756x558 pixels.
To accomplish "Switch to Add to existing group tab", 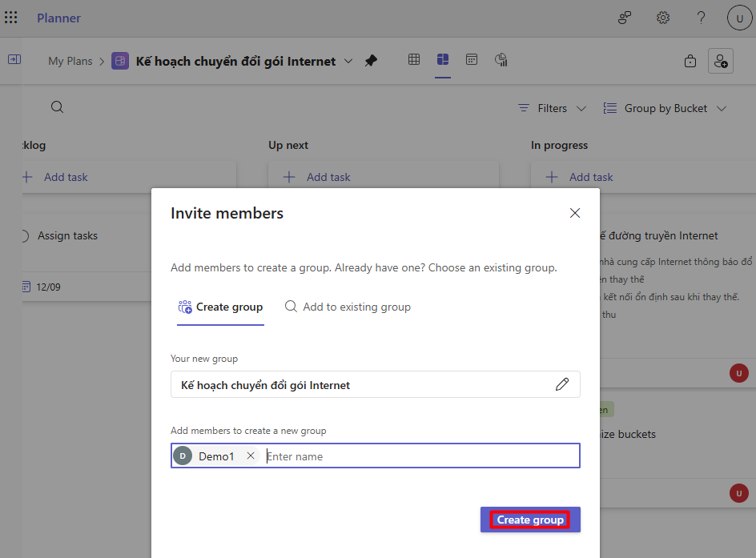I will 348,307.
